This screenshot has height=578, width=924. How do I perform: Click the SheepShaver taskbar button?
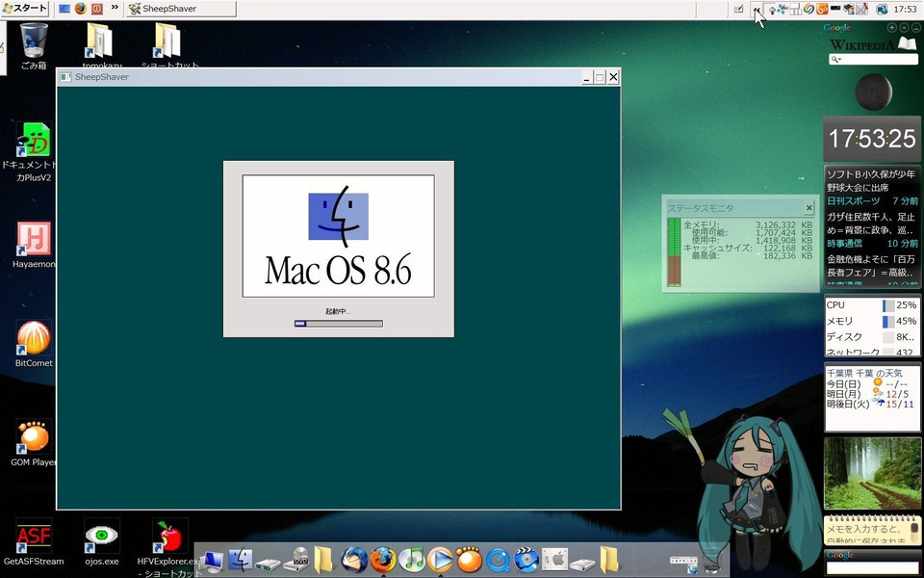coord(181,9)
